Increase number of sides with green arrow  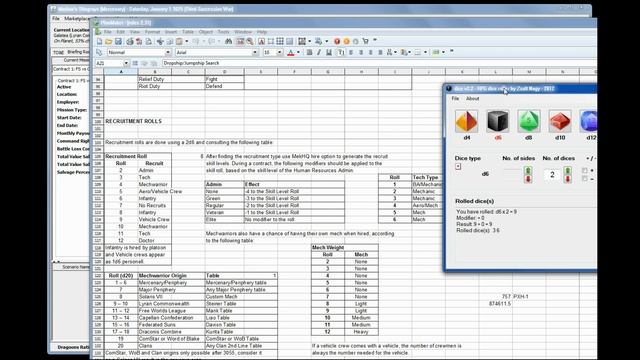528,170
